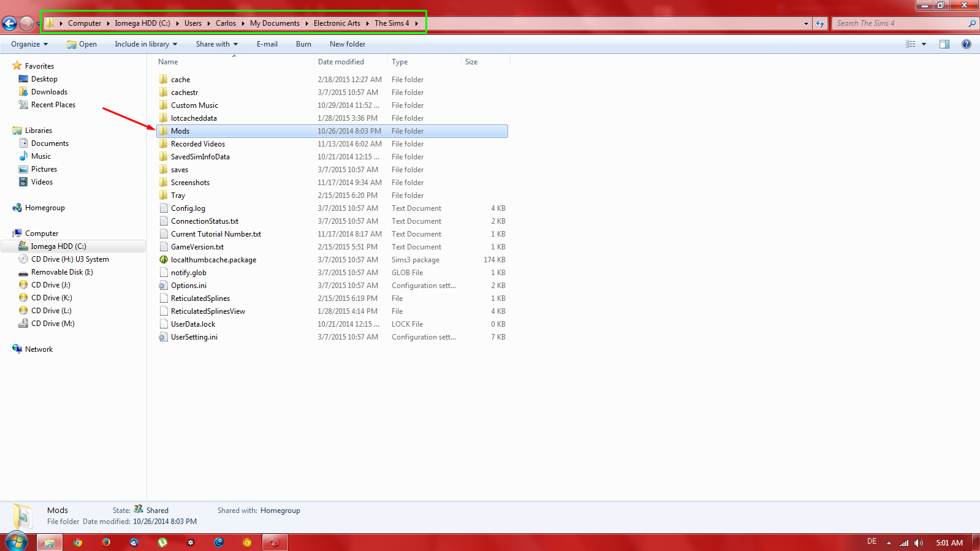Open Favorites in the navigation pane

[x=39, y=66]
